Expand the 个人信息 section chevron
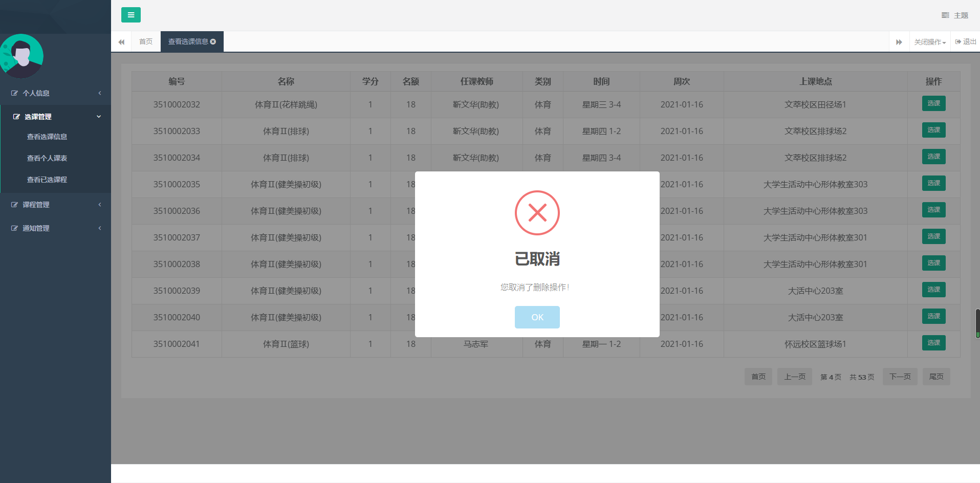The width and height of the screenshot is (980, 483). [99, 93]
